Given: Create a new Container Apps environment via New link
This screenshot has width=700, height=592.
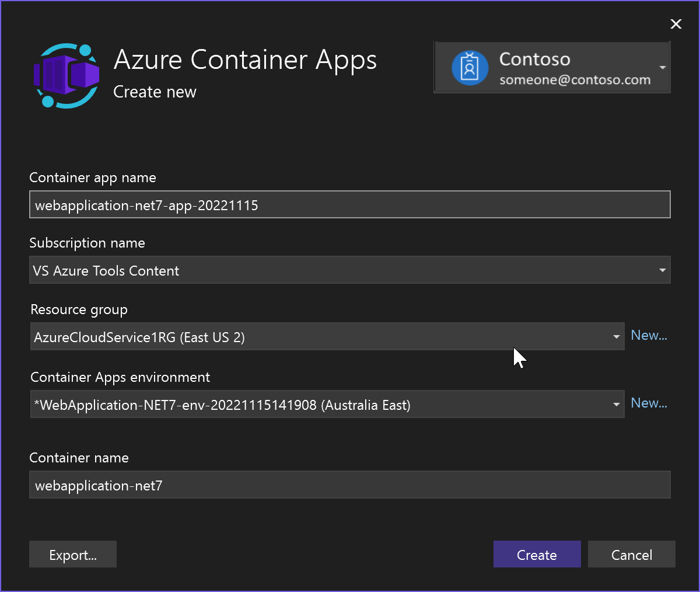Looking at the screenshot, I should coord(649,403).
